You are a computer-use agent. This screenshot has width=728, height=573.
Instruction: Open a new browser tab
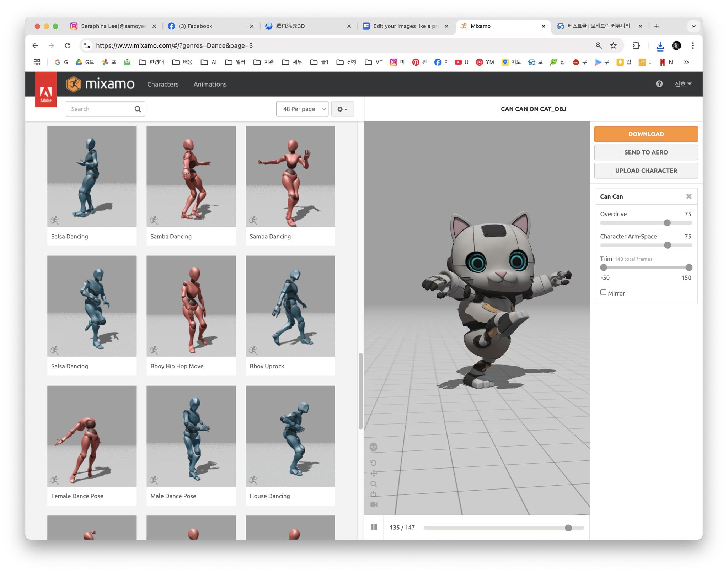point(657,26)
